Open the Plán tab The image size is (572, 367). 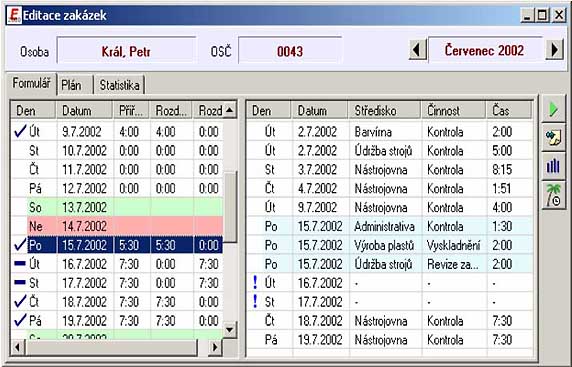[x=75, y=85]
